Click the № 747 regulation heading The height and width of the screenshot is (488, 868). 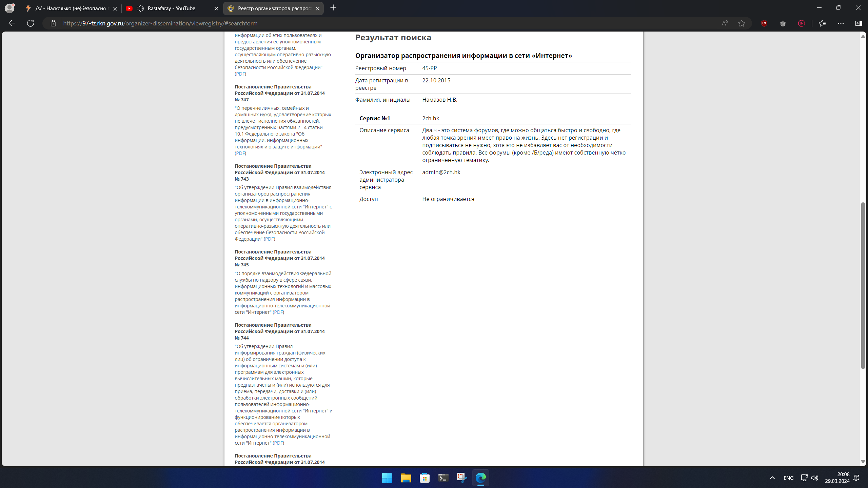[x=280, y=93]
